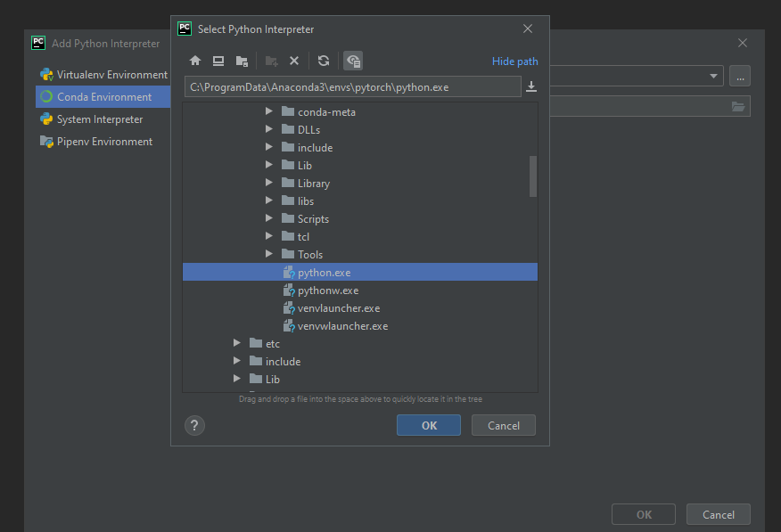Open the Project directory icon

click(243, 61)
